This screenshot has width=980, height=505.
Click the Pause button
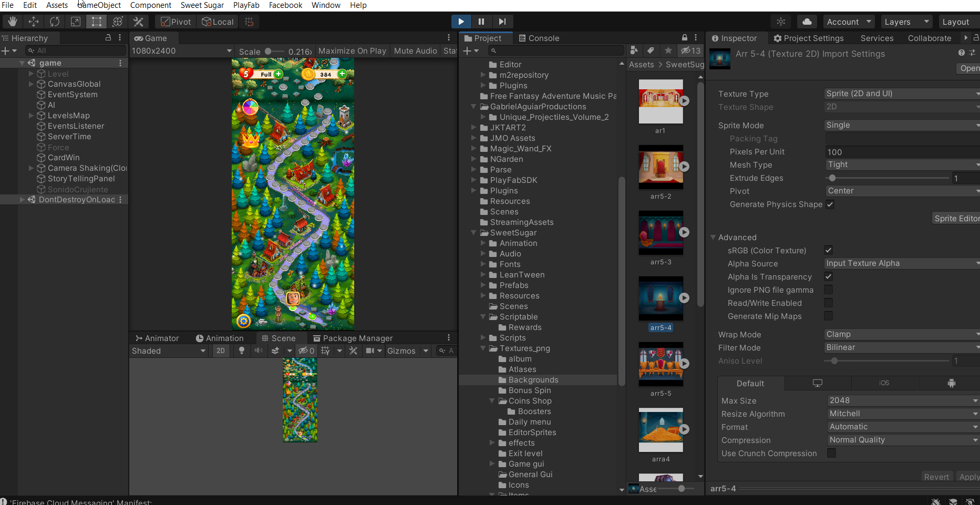[481, 22]
